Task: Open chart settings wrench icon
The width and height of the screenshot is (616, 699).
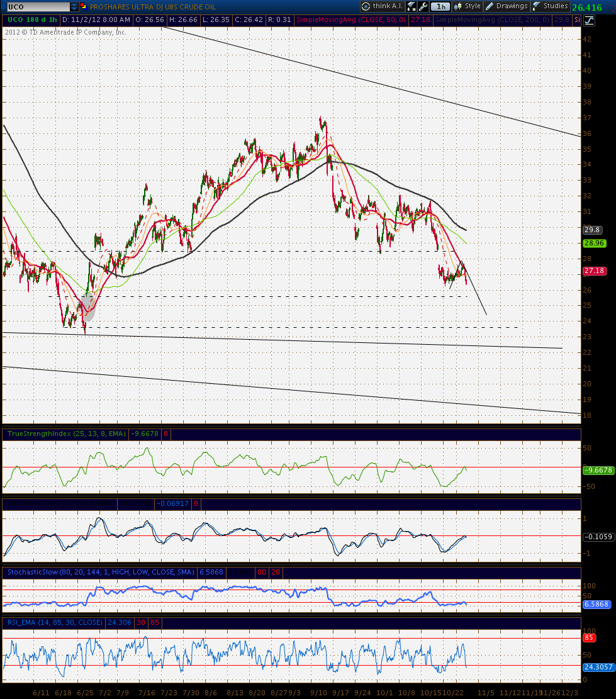Action: point(423,6)
